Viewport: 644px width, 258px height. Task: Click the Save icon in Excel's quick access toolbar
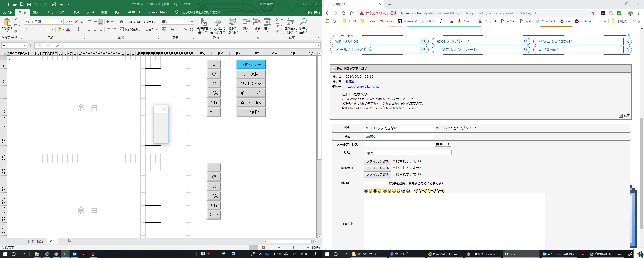29,4
